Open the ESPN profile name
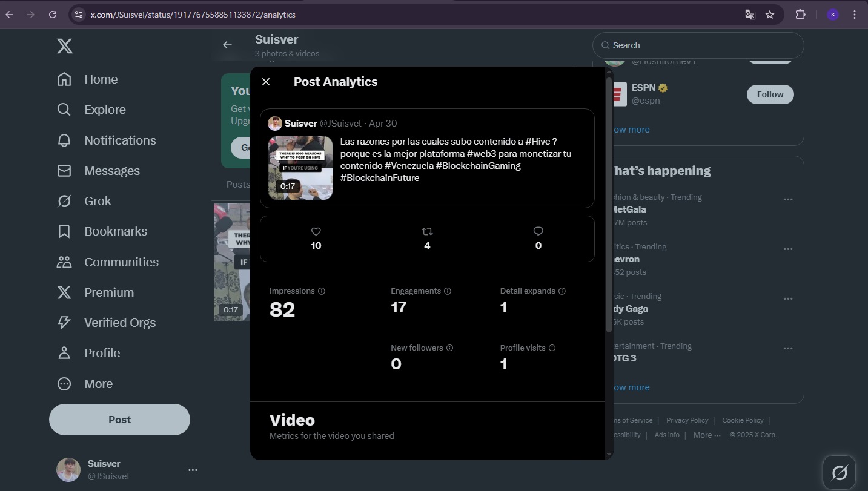The image size is (868, 491). click(644, 88)
